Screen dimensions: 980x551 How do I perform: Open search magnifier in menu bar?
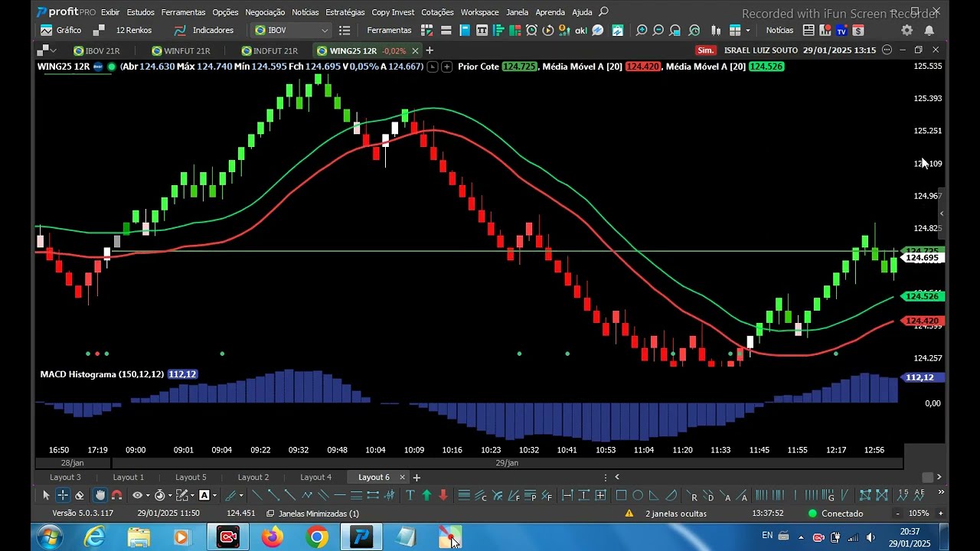pyautogui.click(x=603, y=11)
